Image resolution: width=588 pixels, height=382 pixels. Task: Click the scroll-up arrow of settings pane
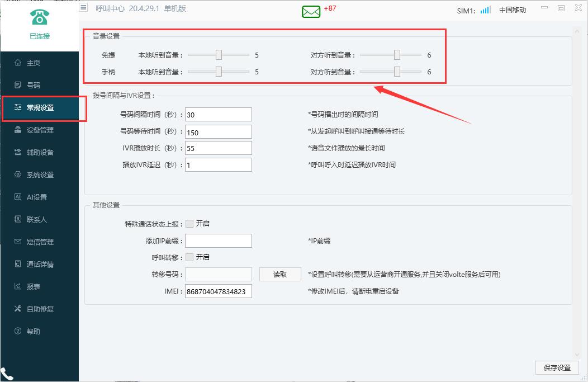click(x=577, y=31)
